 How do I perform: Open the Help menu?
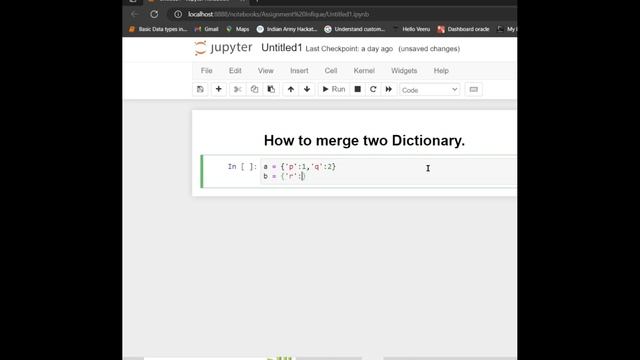pos(441,71)
